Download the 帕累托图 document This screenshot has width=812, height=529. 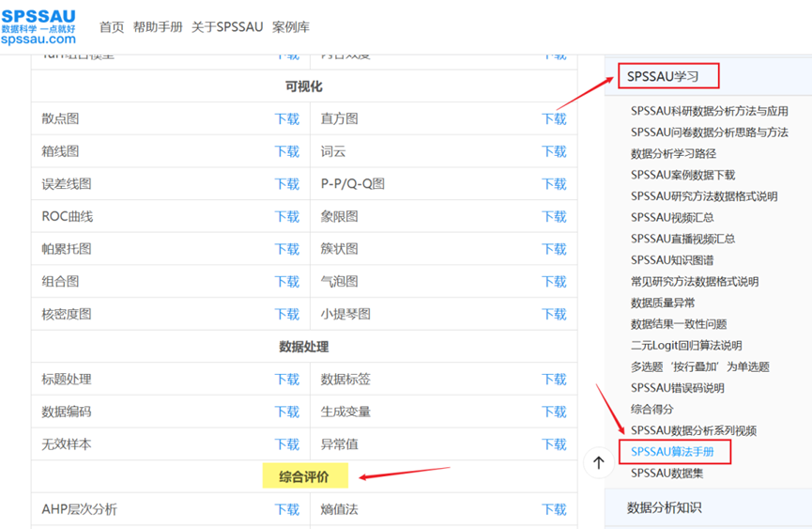coord(287,249)
